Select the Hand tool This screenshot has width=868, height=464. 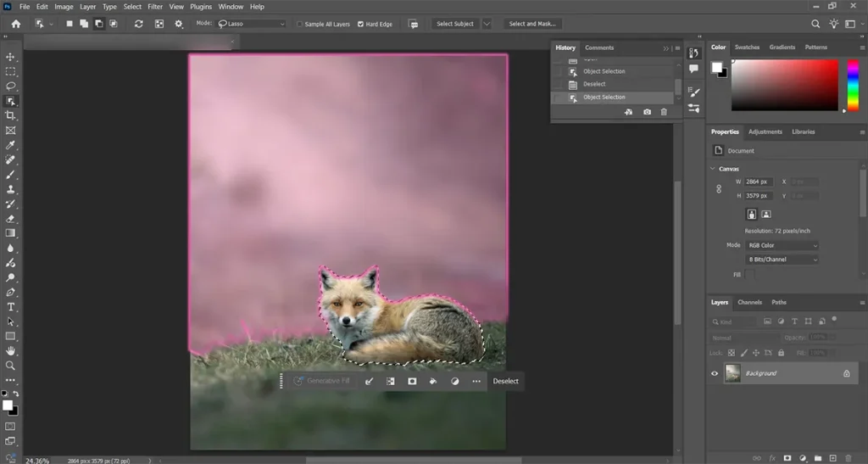10,351
